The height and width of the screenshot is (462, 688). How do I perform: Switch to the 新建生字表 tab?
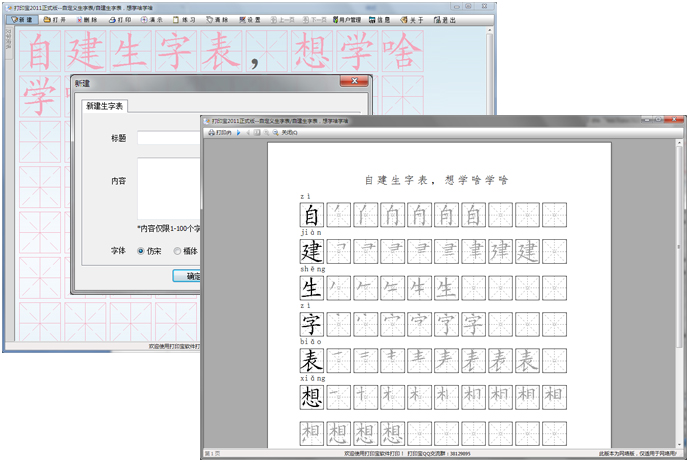[x=107, y=105]
